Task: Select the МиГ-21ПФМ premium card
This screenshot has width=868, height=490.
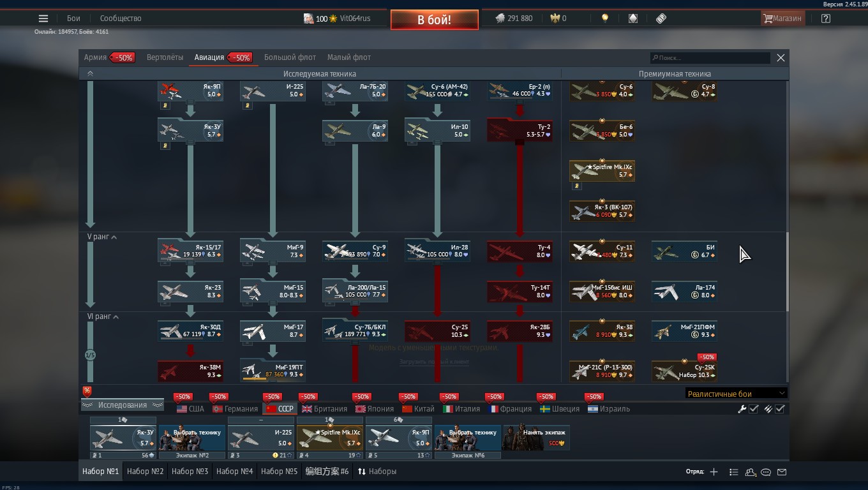Action: [684, 330]
